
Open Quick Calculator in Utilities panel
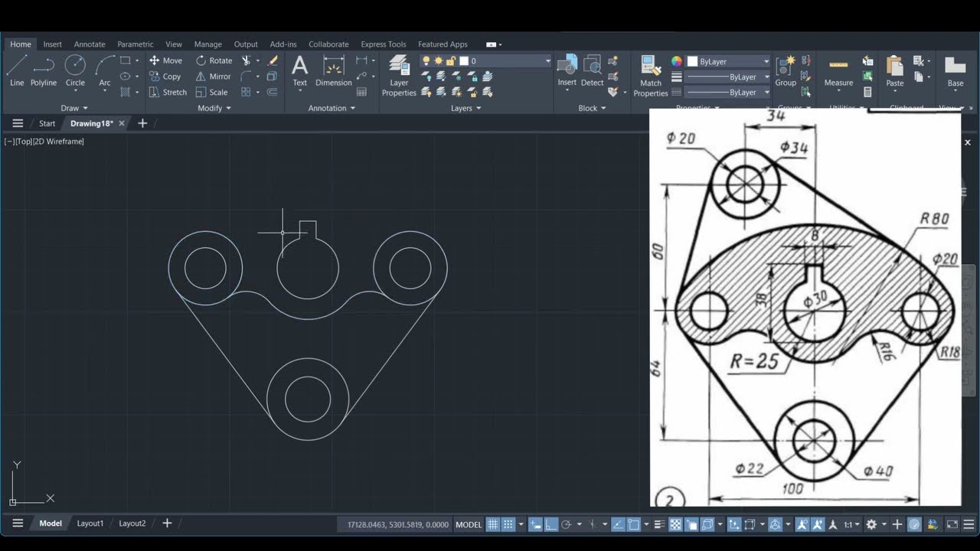[x=867, y=92]
